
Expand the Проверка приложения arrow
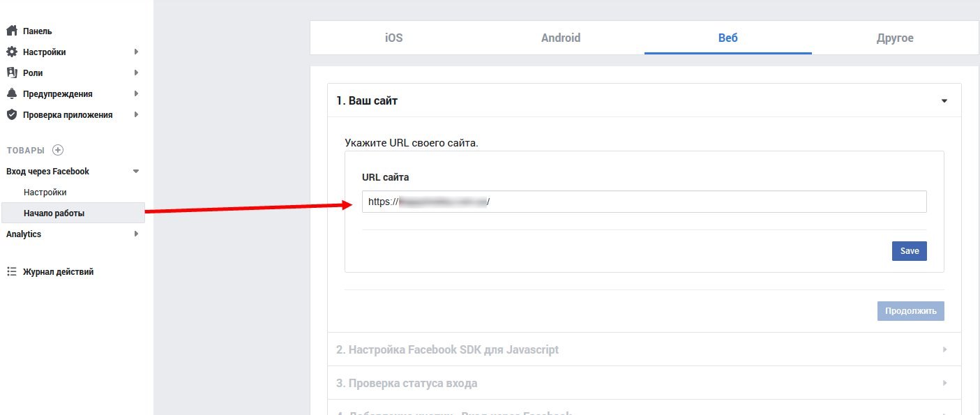(x=136, y=114)
